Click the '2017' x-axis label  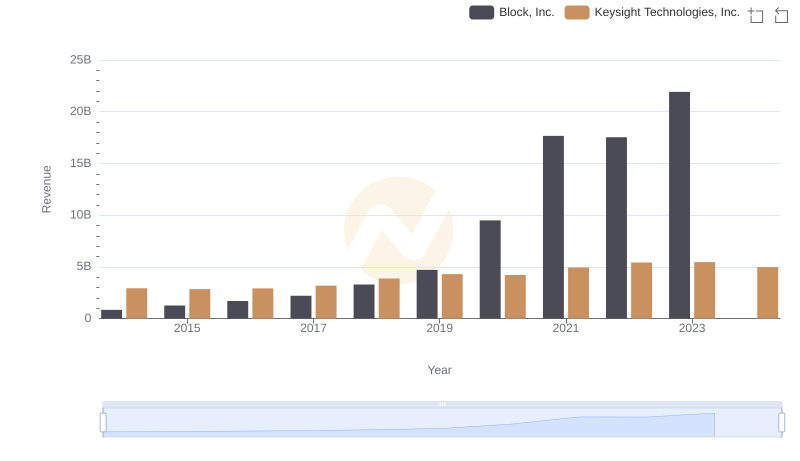[313, 328]
